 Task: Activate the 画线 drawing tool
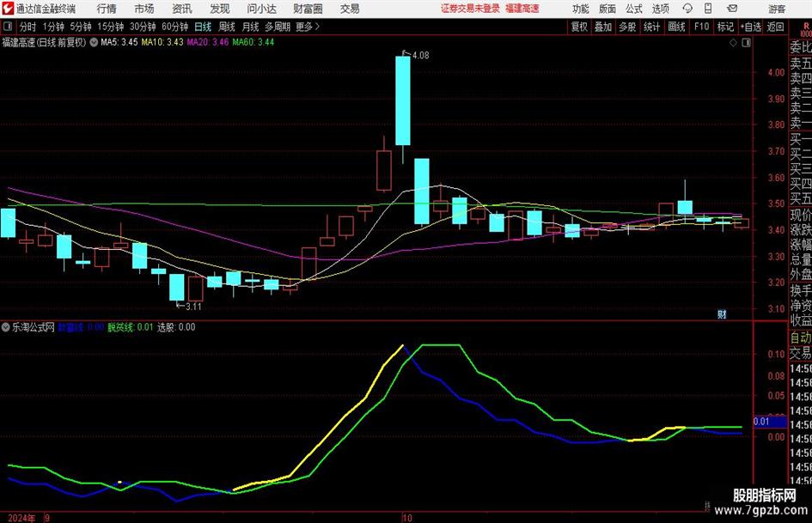point(676,27)
